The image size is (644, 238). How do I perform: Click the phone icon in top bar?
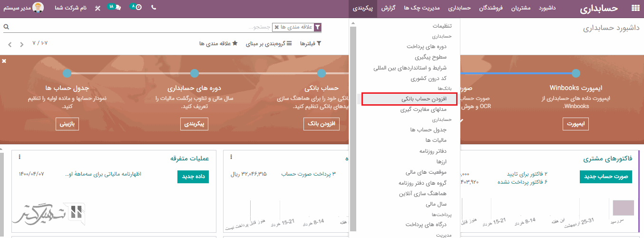153,8
